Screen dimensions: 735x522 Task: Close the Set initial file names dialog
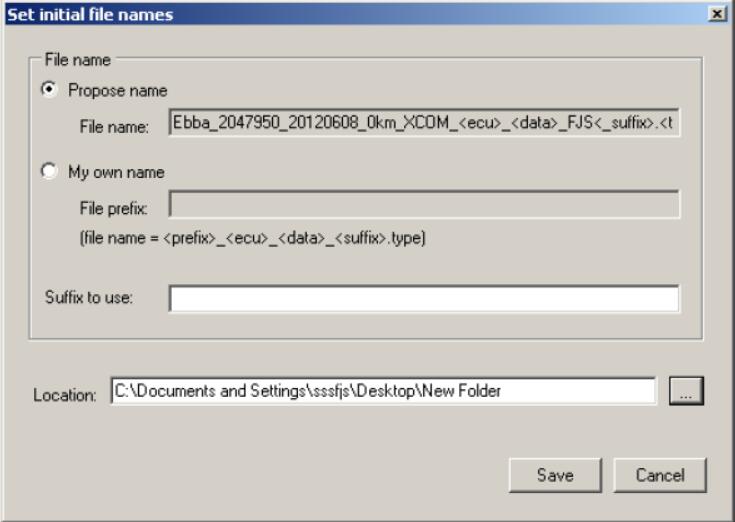click(x=717, y=14)
